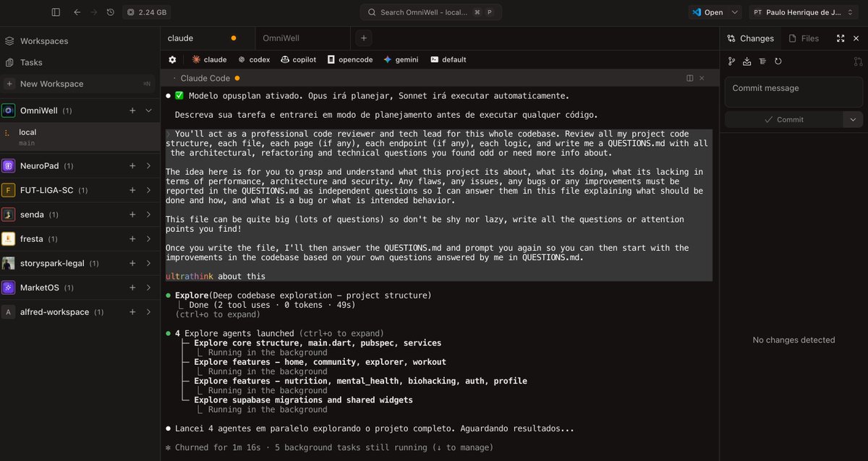Launch the gemini agent preset

pyautogui.click(x=401, y=59)
